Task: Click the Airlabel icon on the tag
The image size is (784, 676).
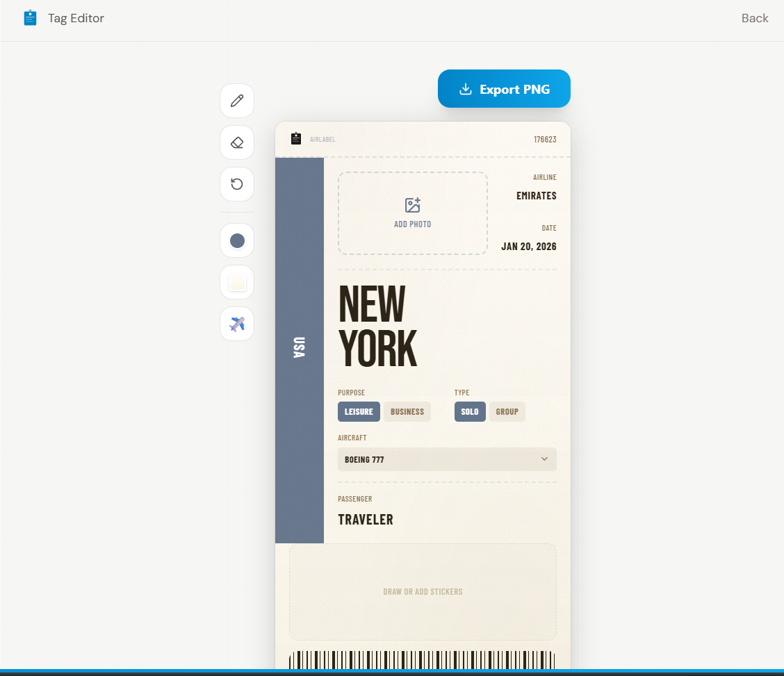Action: (x=297, y=138)
